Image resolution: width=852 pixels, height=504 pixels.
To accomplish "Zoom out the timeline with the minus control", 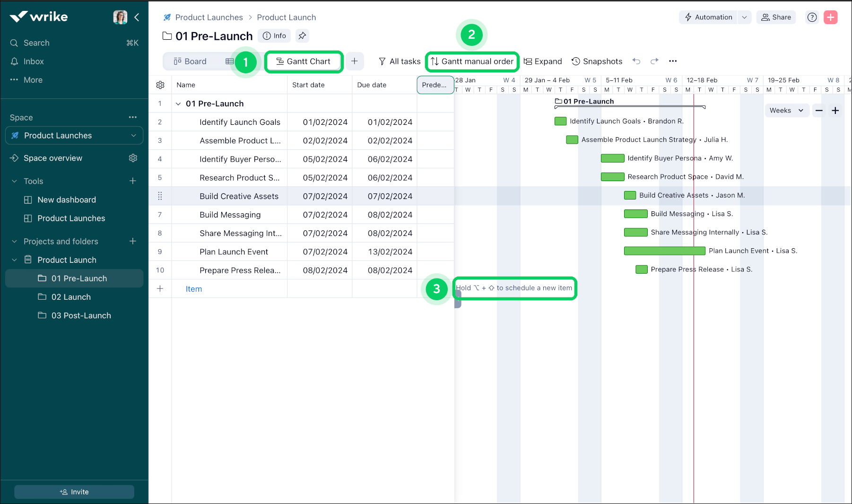I will click(819, 110).
